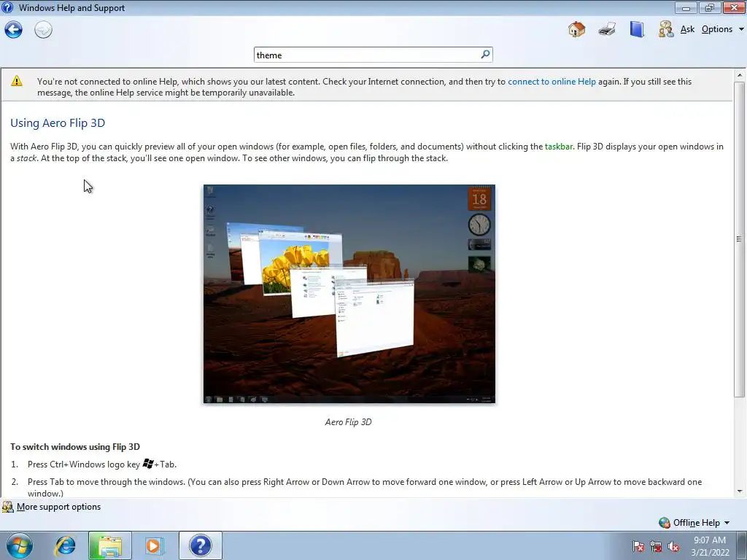Select Help and Support taskbar button

(201, 545)
